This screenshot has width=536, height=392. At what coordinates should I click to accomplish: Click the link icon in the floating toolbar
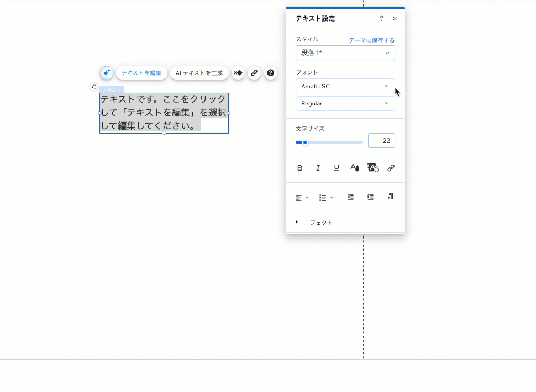254,73
